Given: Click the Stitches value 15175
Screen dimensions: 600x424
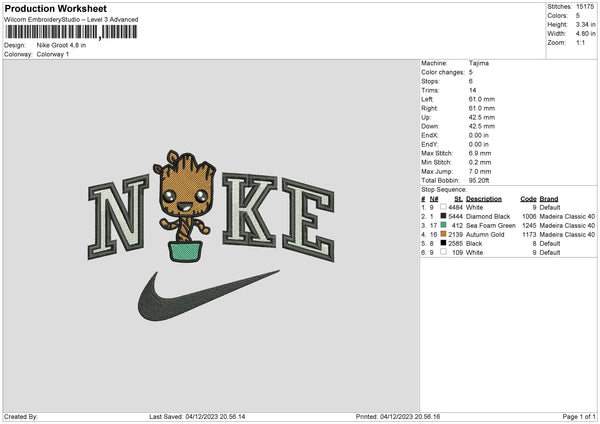Looking at the screenshot, I should [585, 7].
